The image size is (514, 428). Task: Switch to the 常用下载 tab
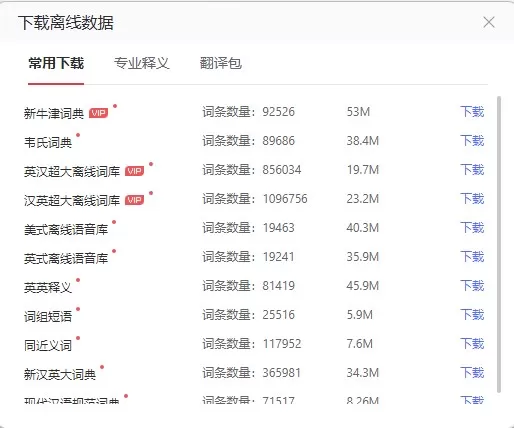(x=56, y=63)
